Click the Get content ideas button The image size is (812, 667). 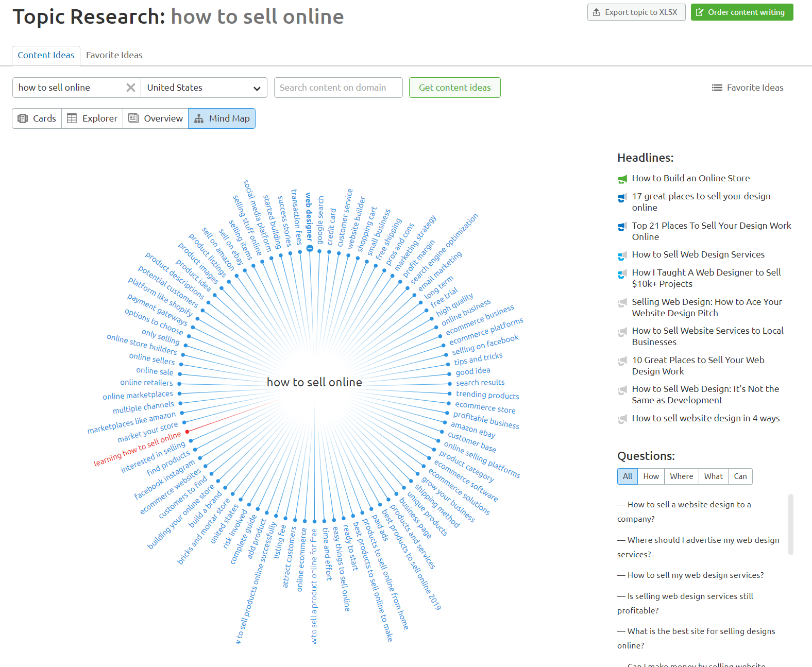(454, 88)
